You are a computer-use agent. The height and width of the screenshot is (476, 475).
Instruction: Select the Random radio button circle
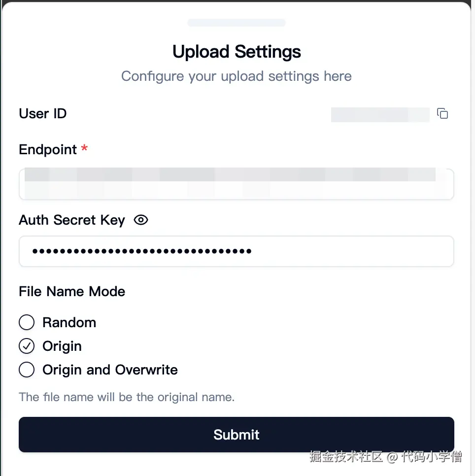[27, 323]
